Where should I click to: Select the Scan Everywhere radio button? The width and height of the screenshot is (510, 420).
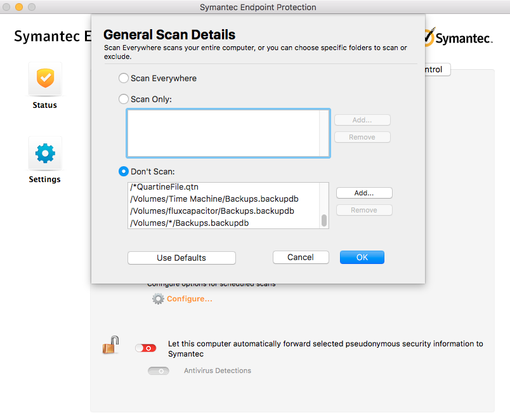(x=123, y=78)
